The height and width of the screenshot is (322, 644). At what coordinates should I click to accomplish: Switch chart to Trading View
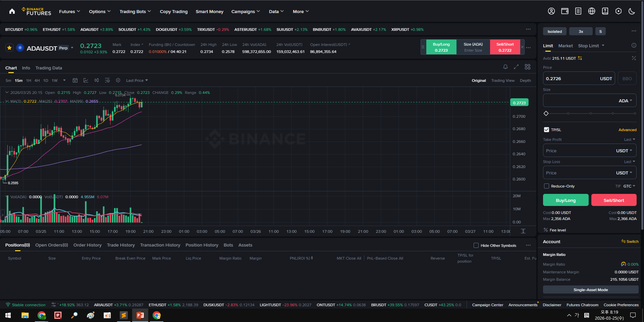(503, 81)
